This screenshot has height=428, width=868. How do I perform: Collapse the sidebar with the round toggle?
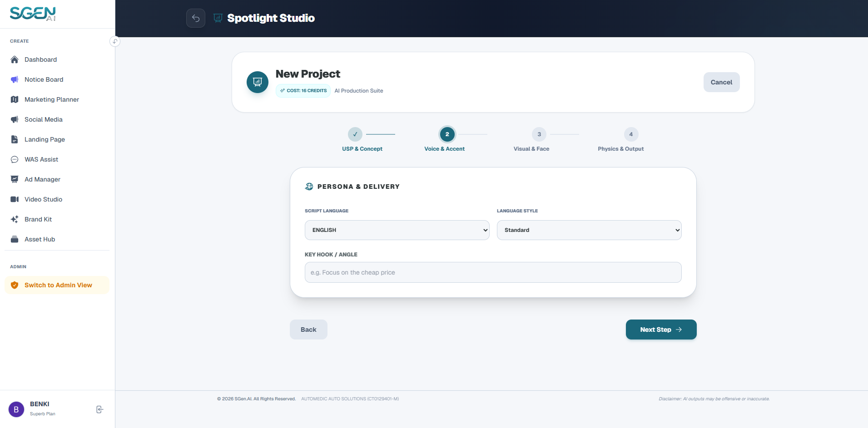pyautogui.click(x=115, y=41)
